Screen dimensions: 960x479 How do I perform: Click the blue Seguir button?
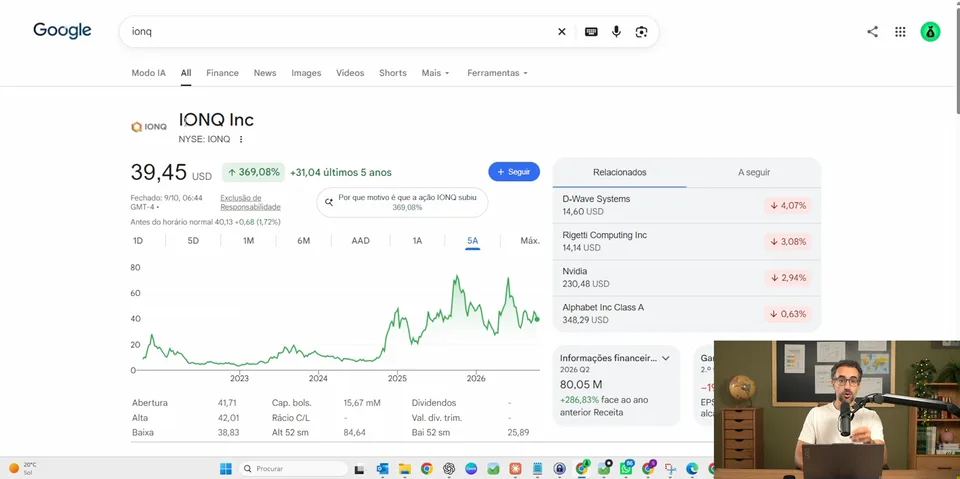pos(514,172)
